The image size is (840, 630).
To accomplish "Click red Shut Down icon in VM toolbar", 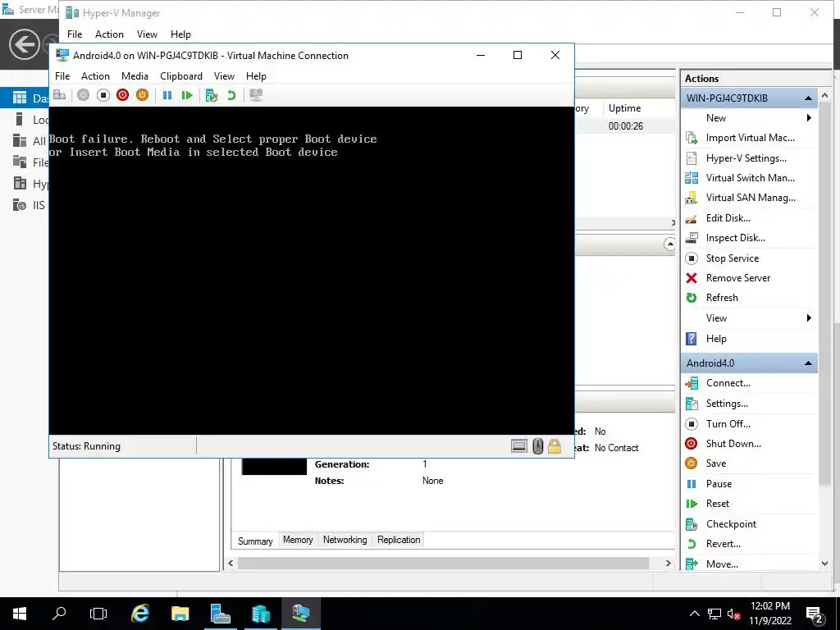I will pos(123,95).
